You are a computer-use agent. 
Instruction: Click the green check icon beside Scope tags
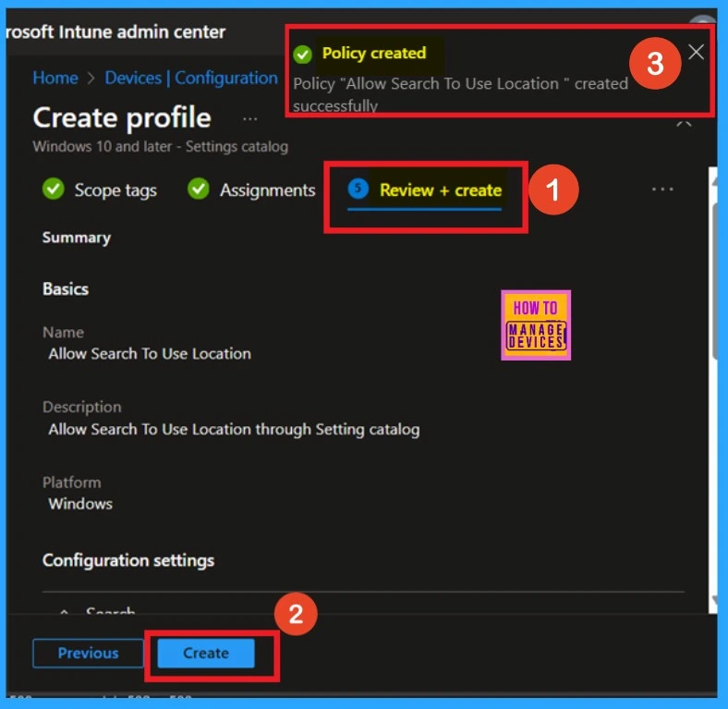(x=54, y=189)
